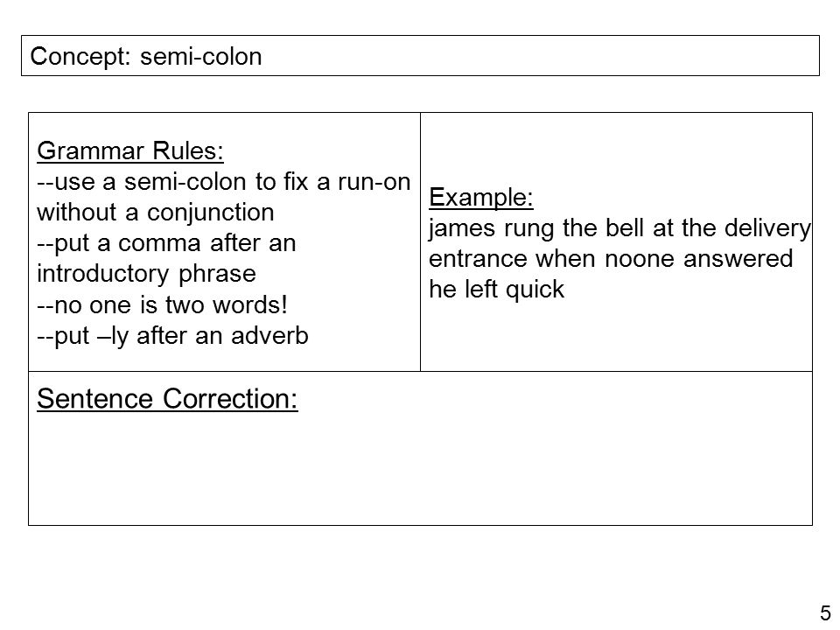Select the "put a comma after an" rule
Image resolution: width=840 pixels, height=630 pixels.
point(166,244)
